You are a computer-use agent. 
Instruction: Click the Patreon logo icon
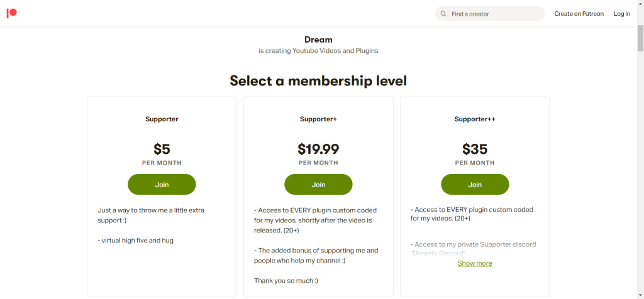click(x=11, y=13)
